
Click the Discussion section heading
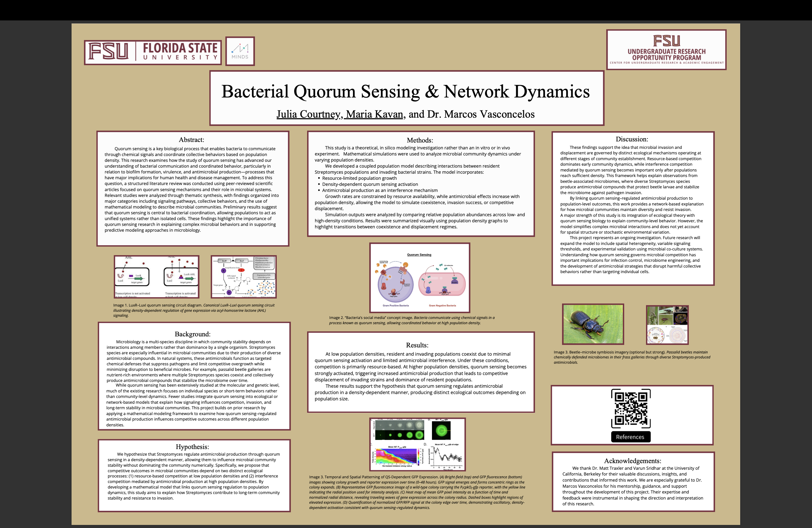point(632,139)
